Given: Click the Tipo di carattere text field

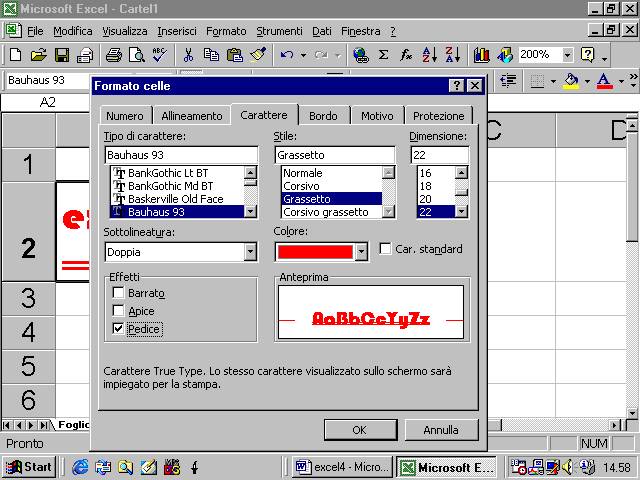Looking at the screenshot, I should 181,155.
